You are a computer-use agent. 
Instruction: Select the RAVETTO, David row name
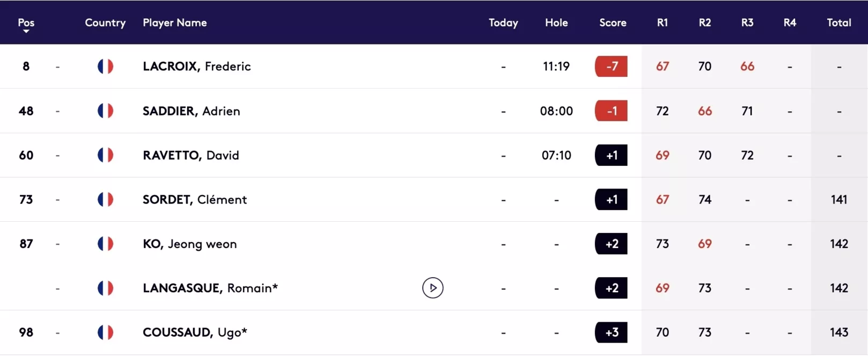(x=191, y=155)
